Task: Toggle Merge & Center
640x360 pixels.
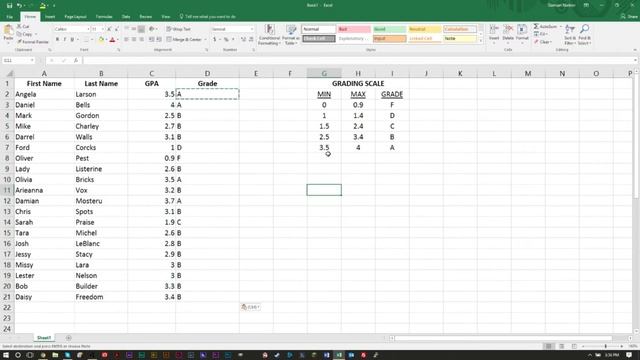Action: pos(184,40)
